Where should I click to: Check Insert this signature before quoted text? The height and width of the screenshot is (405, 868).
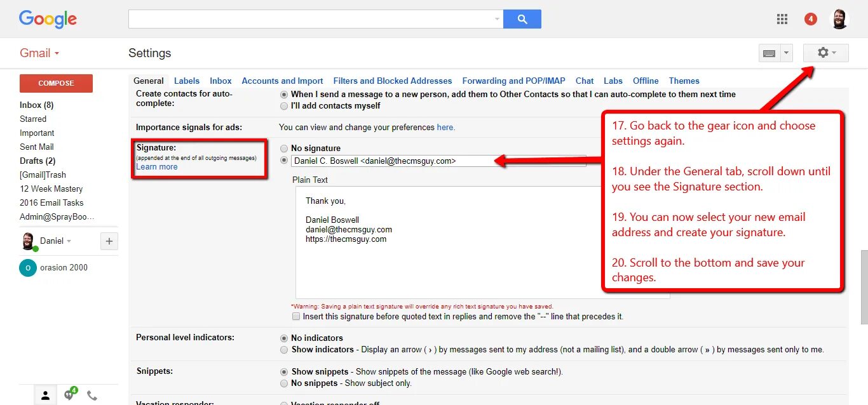(x=296, y=316)
